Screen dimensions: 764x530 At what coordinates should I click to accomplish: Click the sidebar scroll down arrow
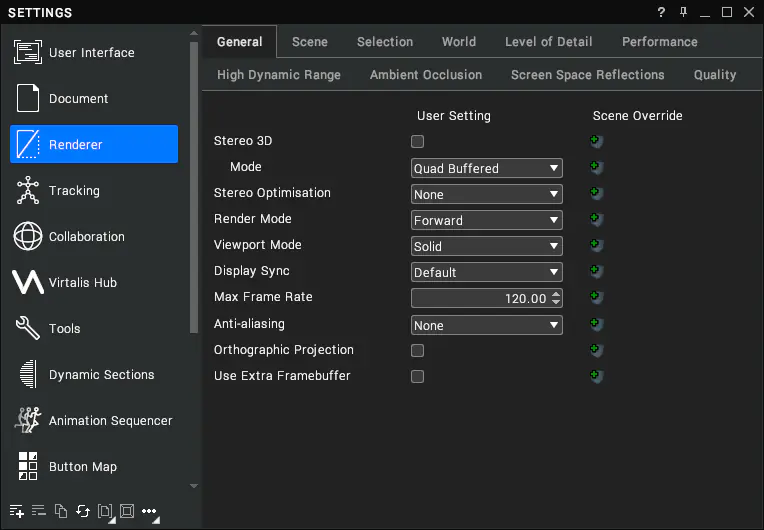click(193, 486)
